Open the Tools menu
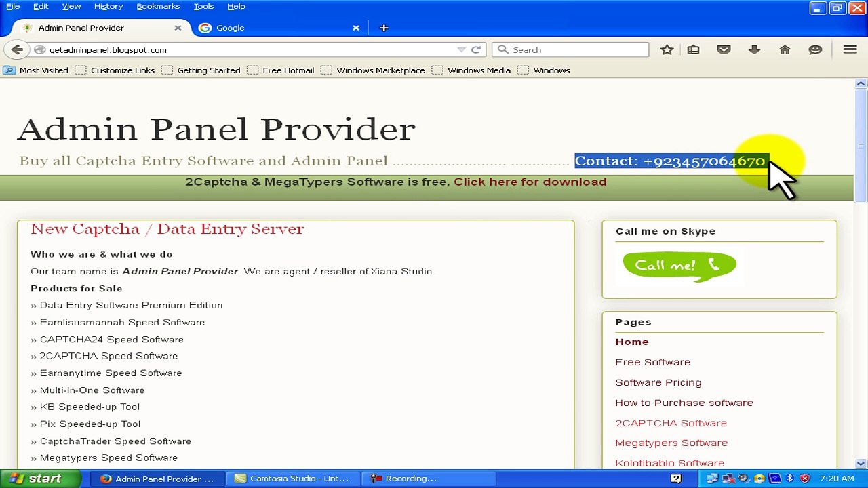This screenshot has height=488, width=868. [x=203, y=6]
